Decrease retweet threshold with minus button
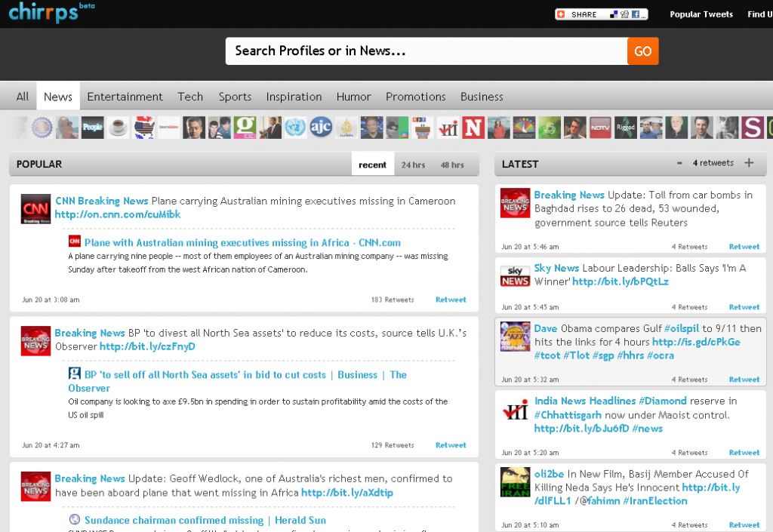Image resolution: width=773 pixels, height=532 pixels. pos(679,163)
